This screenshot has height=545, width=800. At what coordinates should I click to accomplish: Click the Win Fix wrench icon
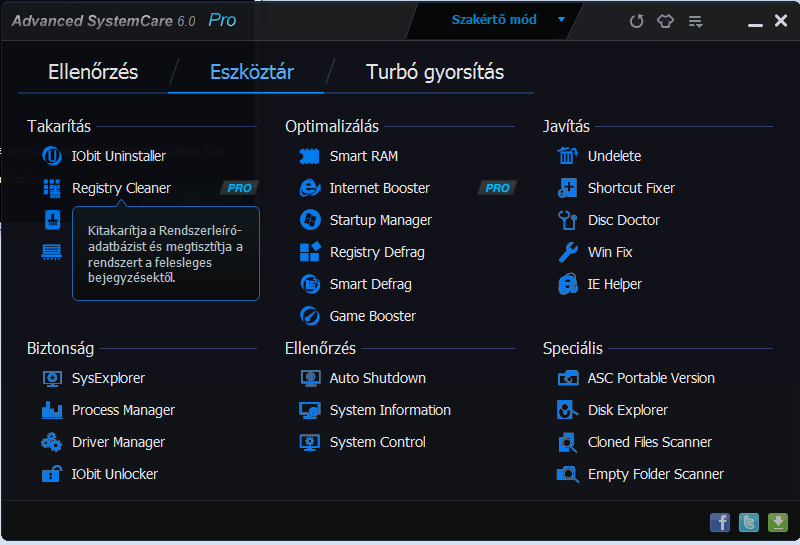click(568, 252)
